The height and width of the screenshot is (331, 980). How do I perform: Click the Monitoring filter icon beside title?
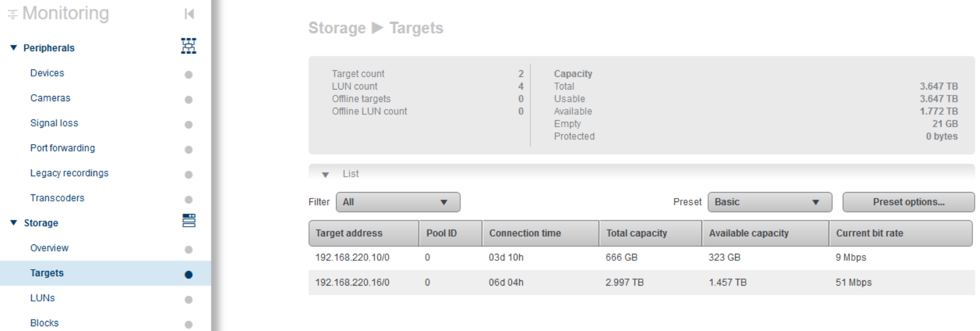pos(12,14)
